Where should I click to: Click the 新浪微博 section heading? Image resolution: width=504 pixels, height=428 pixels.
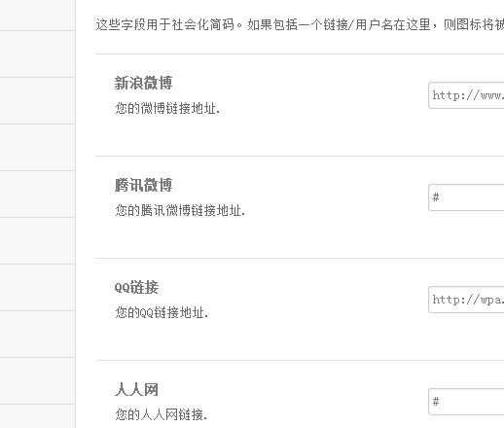click(x=143, y=83)
